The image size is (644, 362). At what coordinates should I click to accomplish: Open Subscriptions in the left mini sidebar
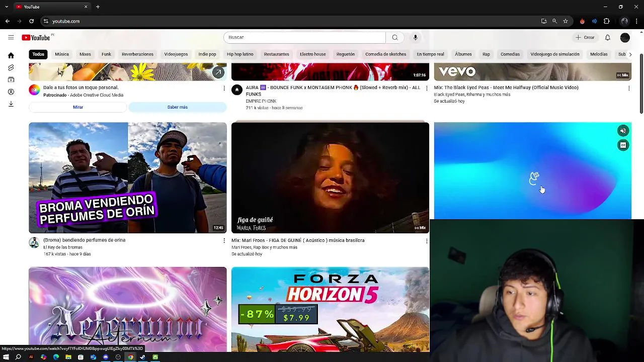[x=11, y=79]
